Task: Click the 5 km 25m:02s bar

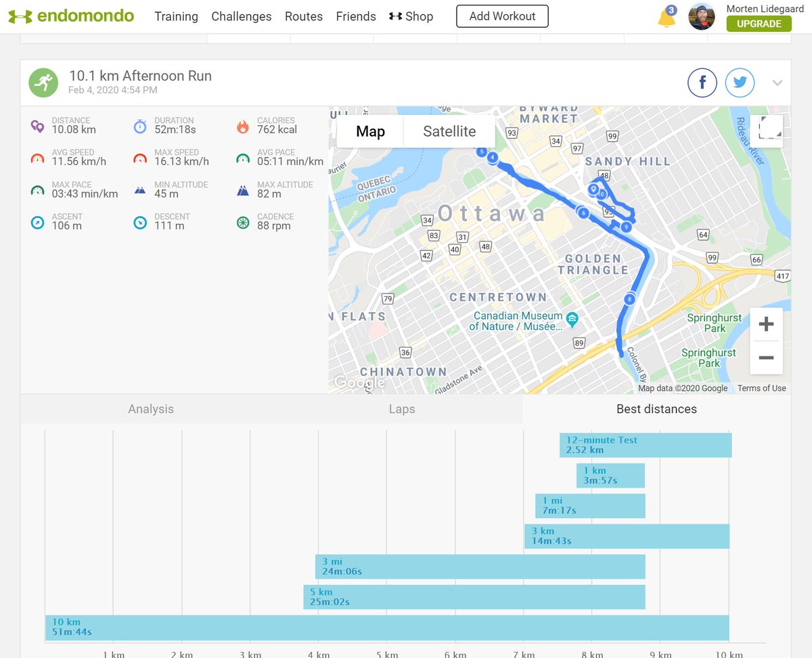Action: click(474, 597)
